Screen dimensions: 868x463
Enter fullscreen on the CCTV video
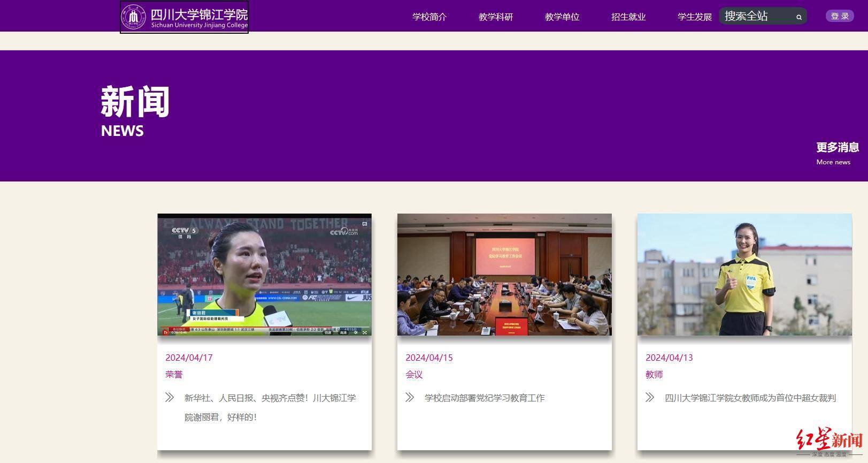[365, 332]
